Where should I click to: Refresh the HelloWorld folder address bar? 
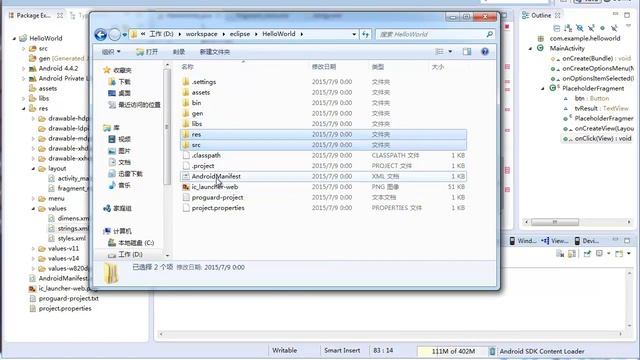click(x=365, y=34)
